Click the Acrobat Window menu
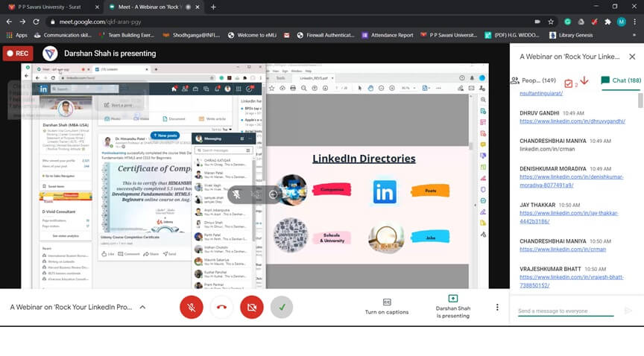 click(297, 71)
